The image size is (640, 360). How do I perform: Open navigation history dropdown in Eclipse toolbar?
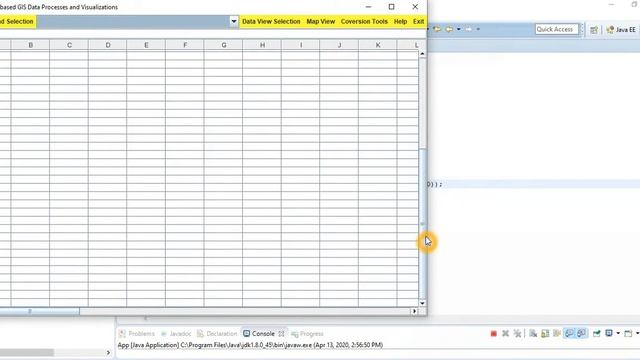tap(459, 29)
